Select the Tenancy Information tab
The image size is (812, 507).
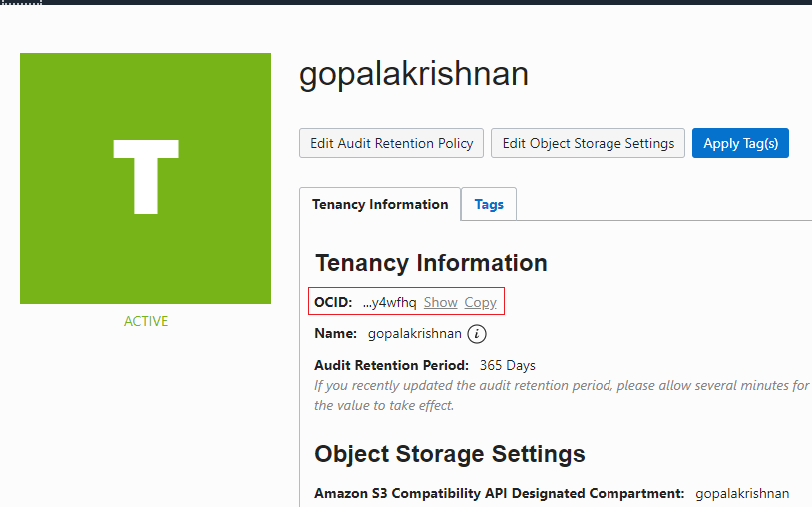coord(380,204)
